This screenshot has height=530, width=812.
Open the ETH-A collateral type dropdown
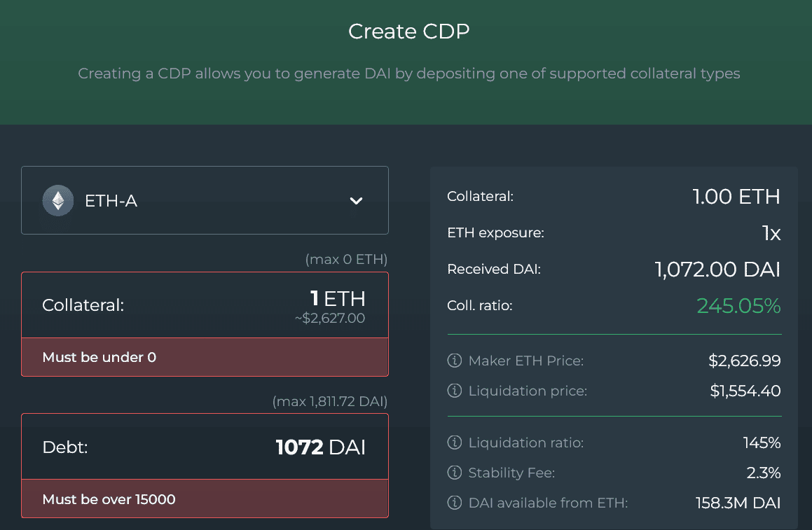205,200
